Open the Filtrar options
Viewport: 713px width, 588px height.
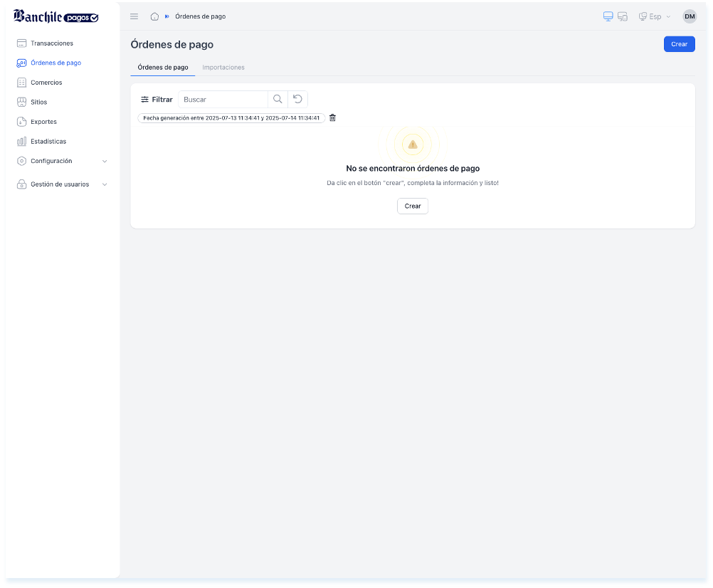coord(157,99)
